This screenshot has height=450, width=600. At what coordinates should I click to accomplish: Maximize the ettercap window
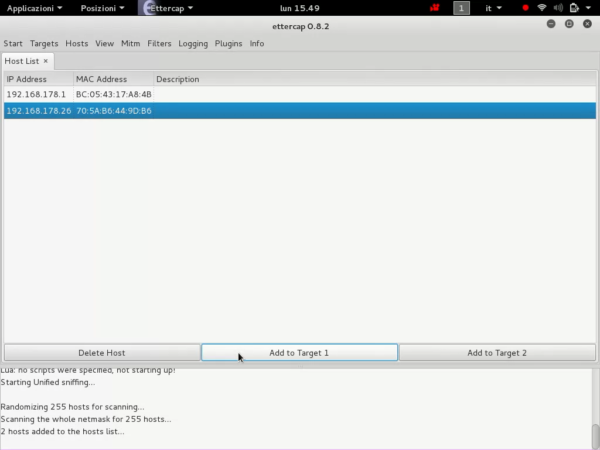click(x=569, y=24)
